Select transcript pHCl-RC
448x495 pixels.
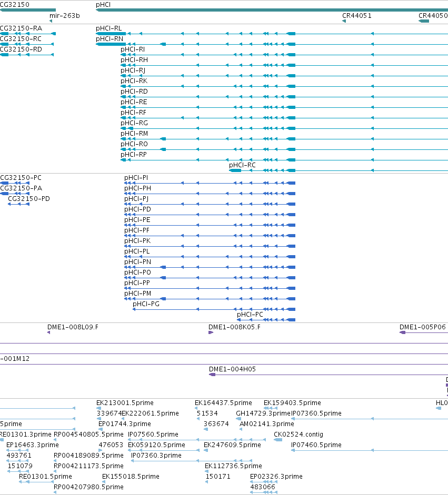coord(242,165)
